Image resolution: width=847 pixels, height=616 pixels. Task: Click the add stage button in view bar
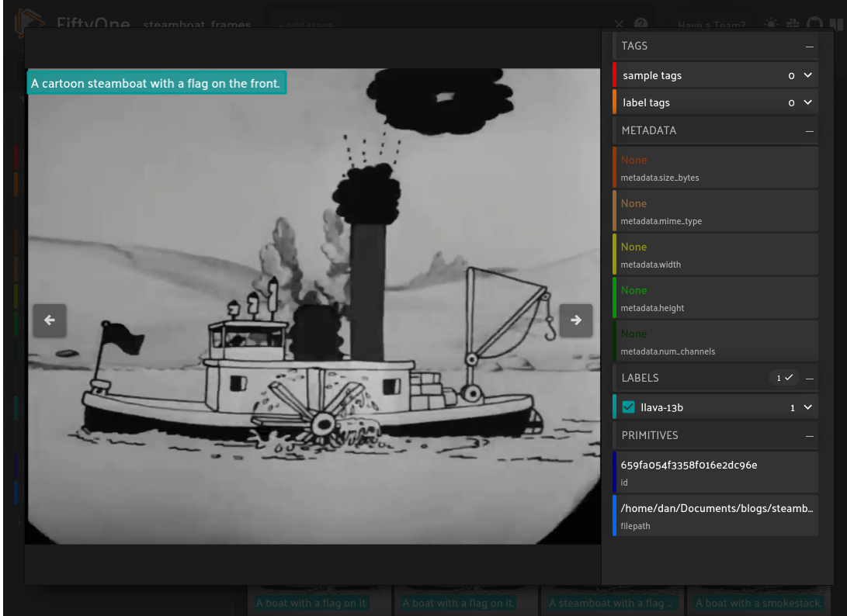point(305,25)
